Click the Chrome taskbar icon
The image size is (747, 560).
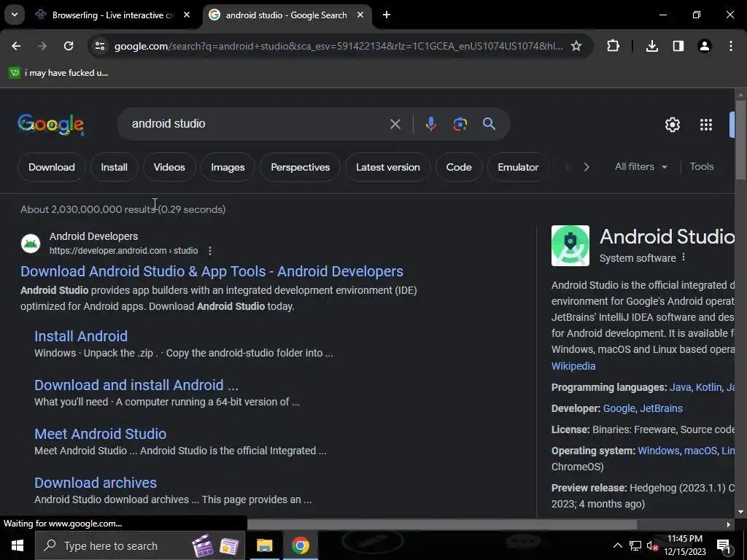301,545
